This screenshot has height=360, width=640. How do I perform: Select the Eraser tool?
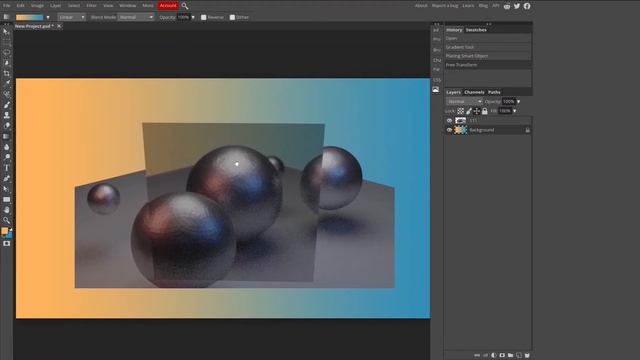click(x=7, y=126)
